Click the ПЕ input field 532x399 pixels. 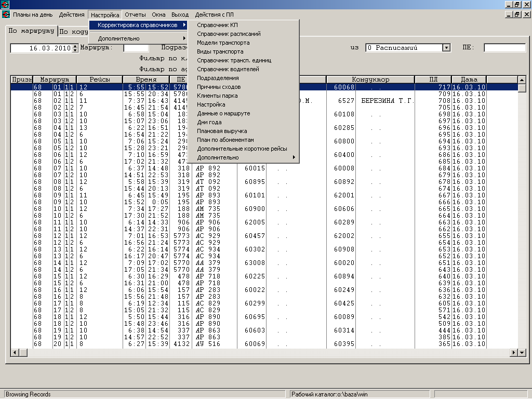coord(504,48)
